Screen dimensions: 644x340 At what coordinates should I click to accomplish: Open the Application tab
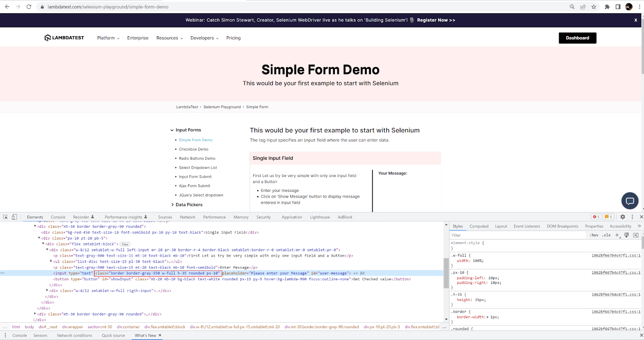(292, 217)
